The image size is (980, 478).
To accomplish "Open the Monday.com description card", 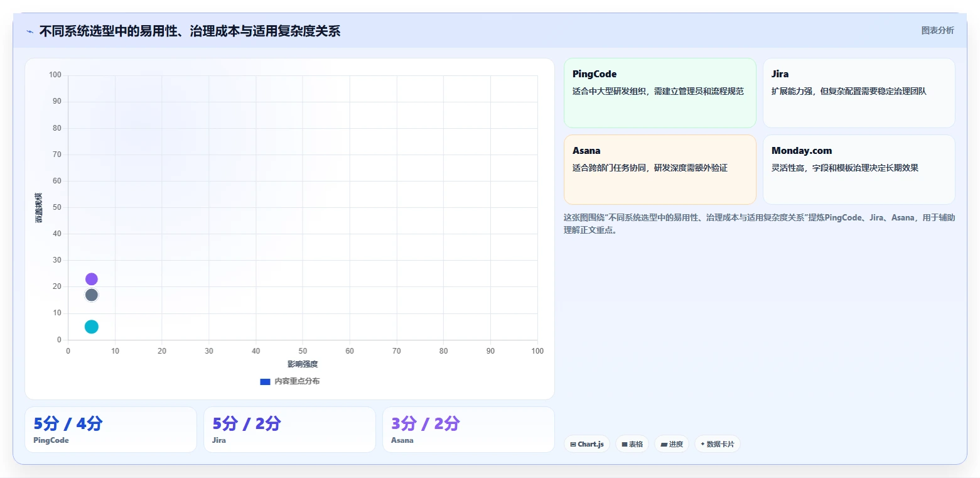I will pos(859,170).
